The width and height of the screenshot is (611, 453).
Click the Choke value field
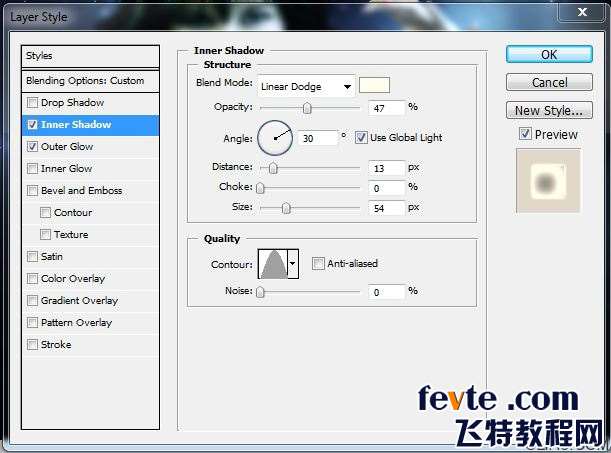387,188
